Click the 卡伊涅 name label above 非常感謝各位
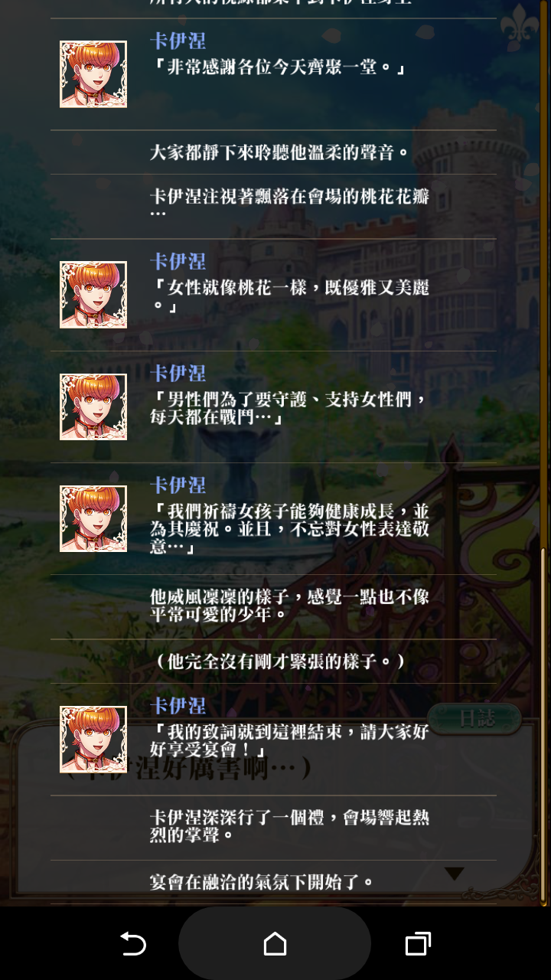 click(178, 41)
